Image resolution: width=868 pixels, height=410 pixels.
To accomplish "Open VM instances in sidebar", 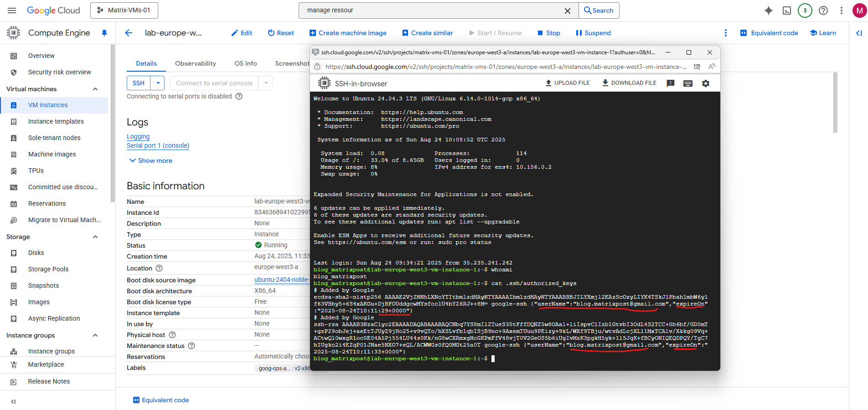I will click(x=54, y=105).
